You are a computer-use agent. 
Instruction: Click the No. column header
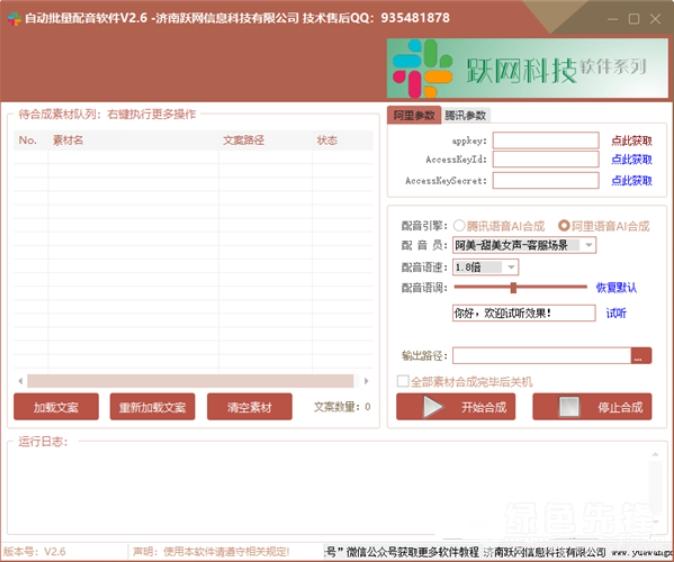click(31, 140)
